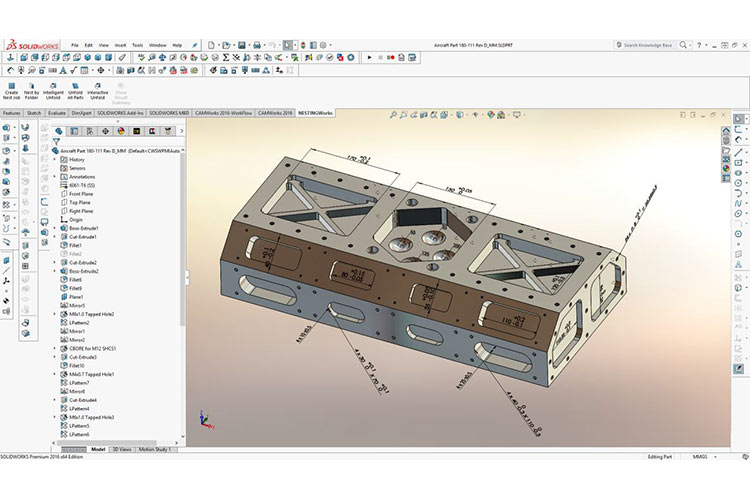Image resolution: width=750 pixels, height=500 pixels.
Task: Expand the Annotations tree node
Action: click(x=55, y=177)
